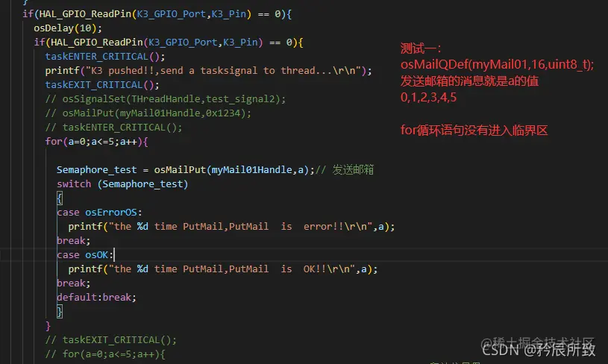Screen dimensions: 608x364
Task: Click commented osMailPut 0x1234 line
Action: 148,113
